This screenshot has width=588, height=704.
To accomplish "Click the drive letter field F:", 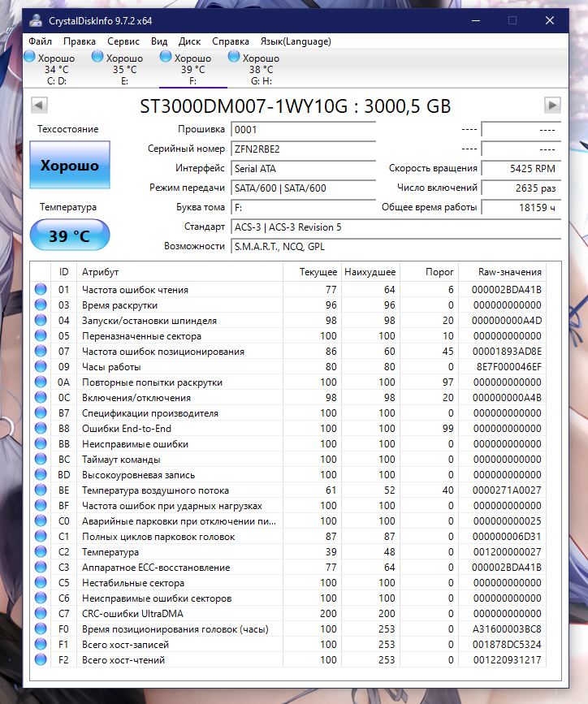I will [303, 208].
